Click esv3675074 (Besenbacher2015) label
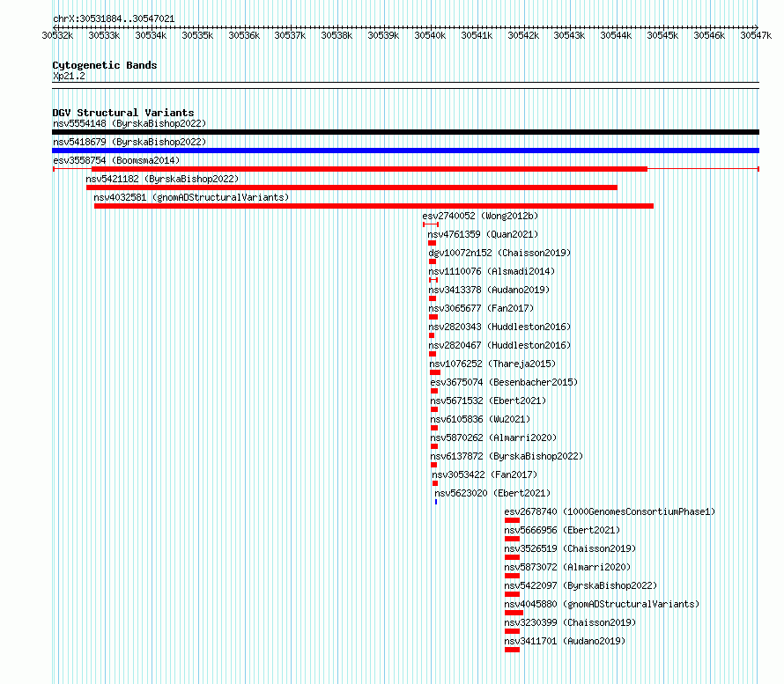Screen dimensions: 784x684 click(504, 382)
